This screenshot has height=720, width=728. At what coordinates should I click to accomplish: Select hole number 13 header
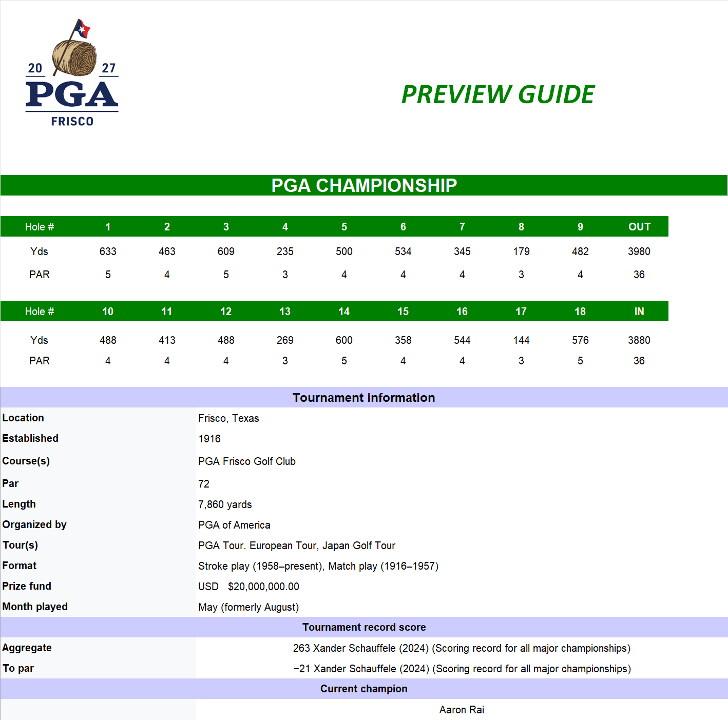pyautogui.click(x=285, y=312)
